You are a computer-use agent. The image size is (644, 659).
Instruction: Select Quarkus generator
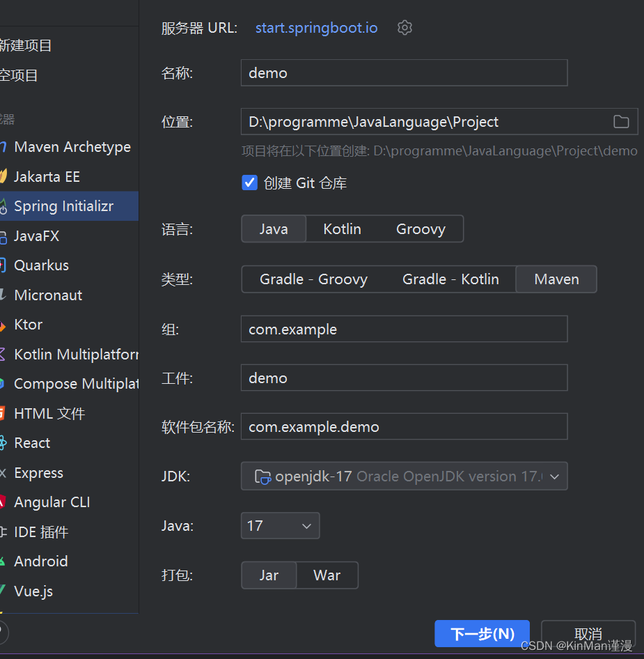(x=69, y=265)
